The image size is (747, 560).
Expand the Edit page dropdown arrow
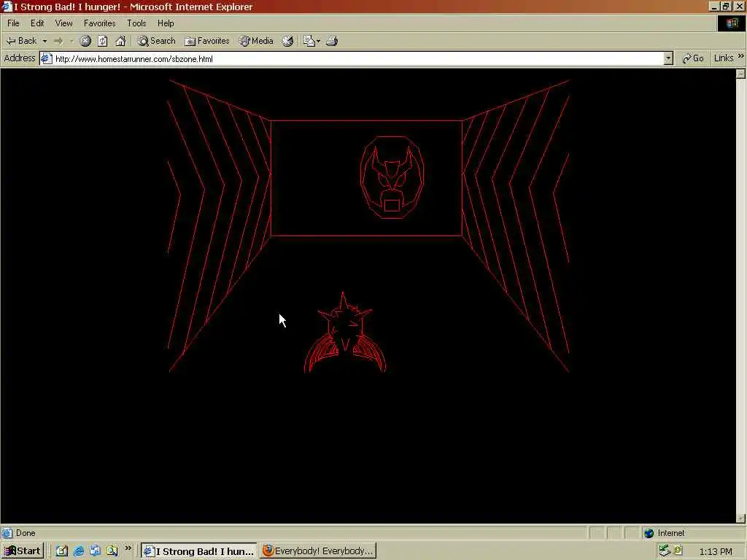[x=318, y=41]
